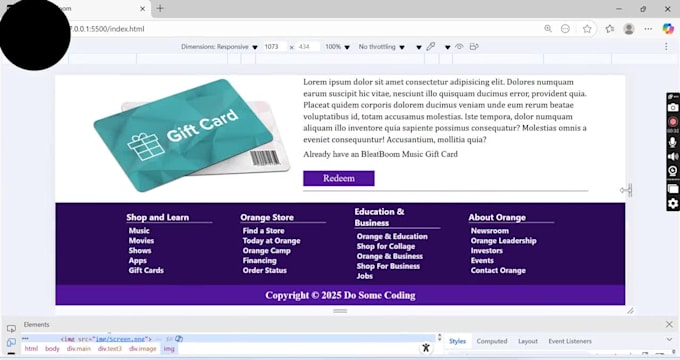Open the browser profile avatar

629,29
